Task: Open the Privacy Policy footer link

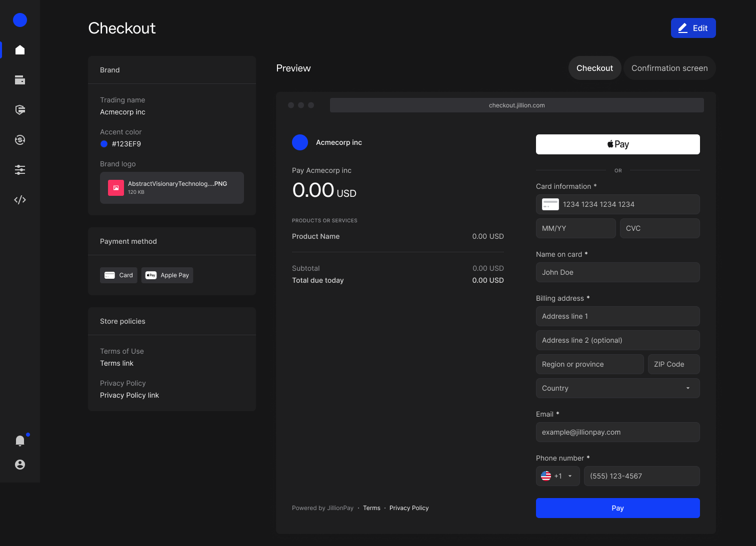Action: pos(408,508)
